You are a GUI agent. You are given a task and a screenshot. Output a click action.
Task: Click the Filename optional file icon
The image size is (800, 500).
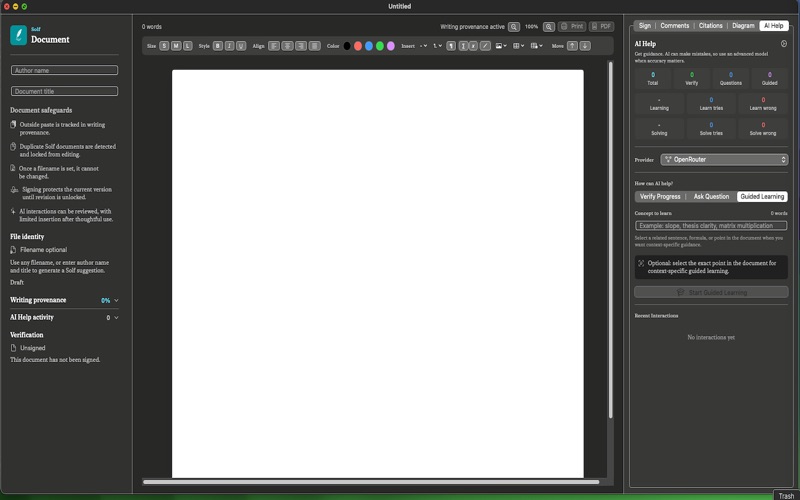click(13, 250)
